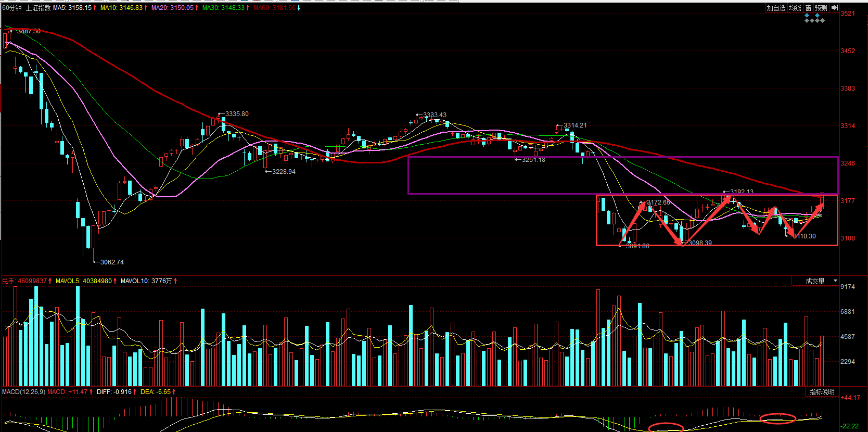Click the 3251.18 price label
Viewport: 868px width, 432px height.
(x=533, y=160)
